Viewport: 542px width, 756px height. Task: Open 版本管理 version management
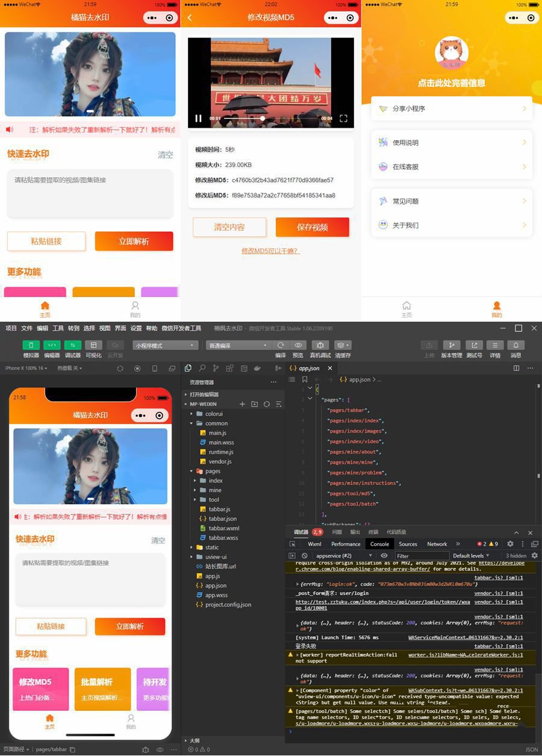452,346
